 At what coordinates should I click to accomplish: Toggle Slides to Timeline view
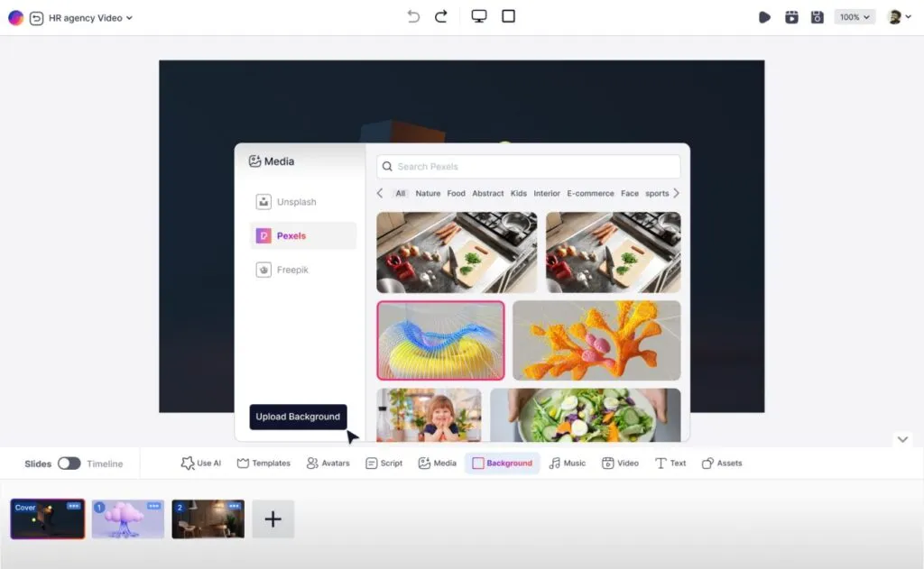point(69,463)
